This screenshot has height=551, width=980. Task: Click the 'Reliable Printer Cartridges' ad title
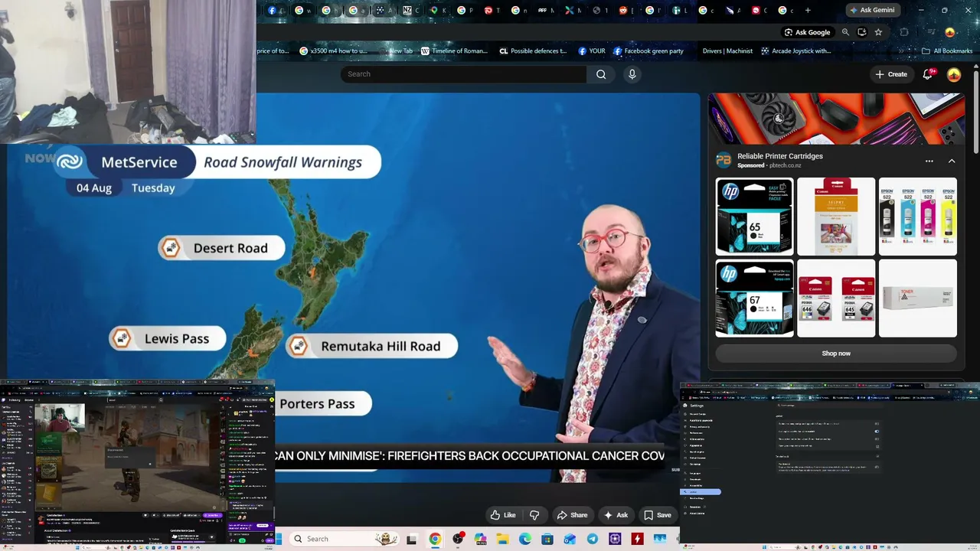pos(780,156)
